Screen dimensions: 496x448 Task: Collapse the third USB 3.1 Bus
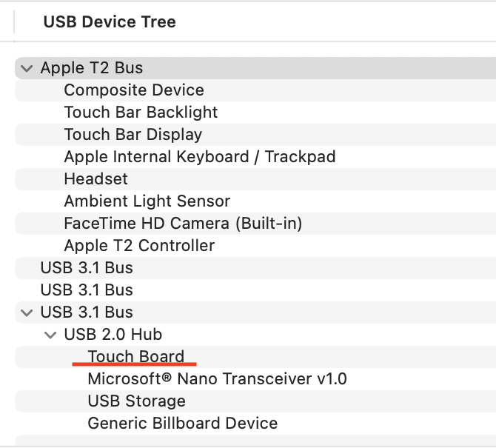point(27,312)
